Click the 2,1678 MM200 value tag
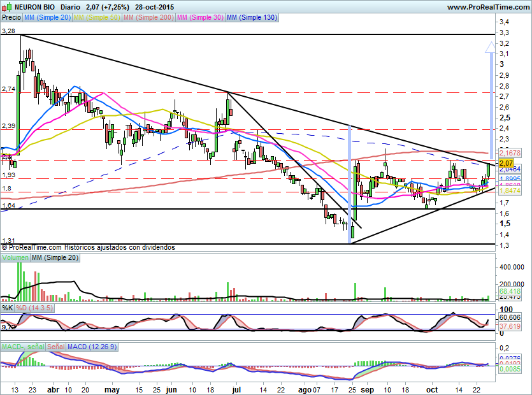Screen dimensions: 532x395 coord(509,153)
